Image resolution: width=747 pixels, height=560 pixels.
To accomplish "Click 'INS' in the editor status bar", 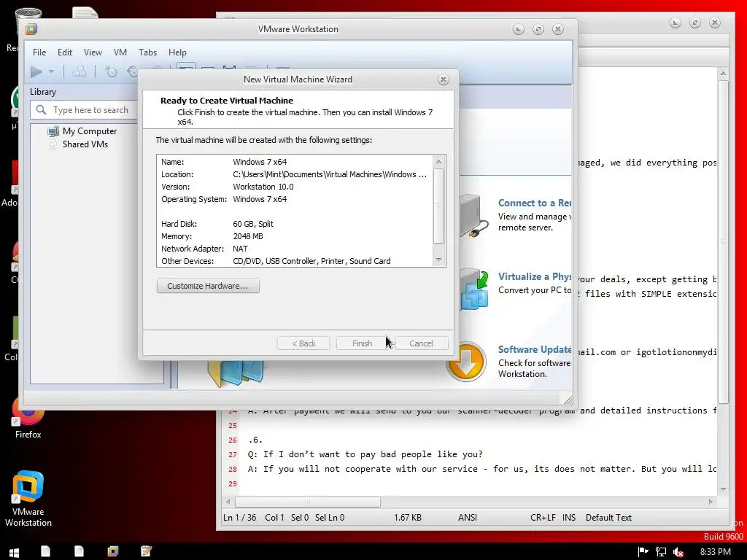I will click(x=569, y=518).
